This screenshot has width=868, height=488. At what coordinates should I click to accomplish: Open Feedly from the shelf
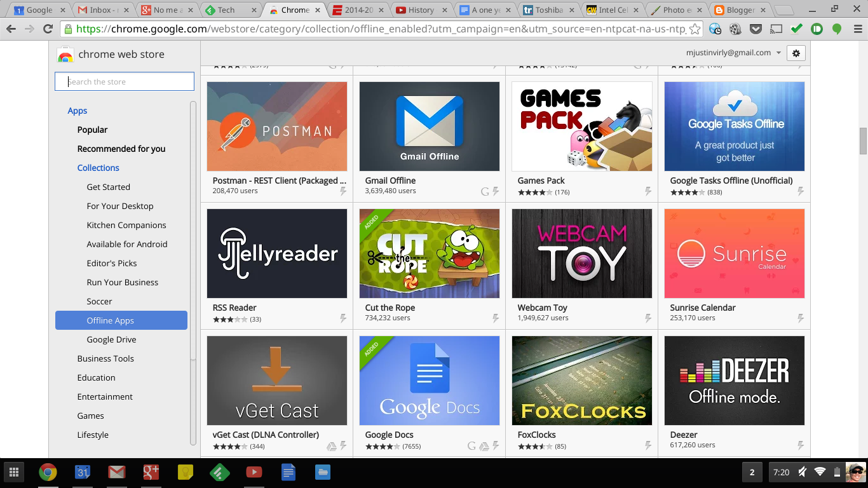coord(219,472)
